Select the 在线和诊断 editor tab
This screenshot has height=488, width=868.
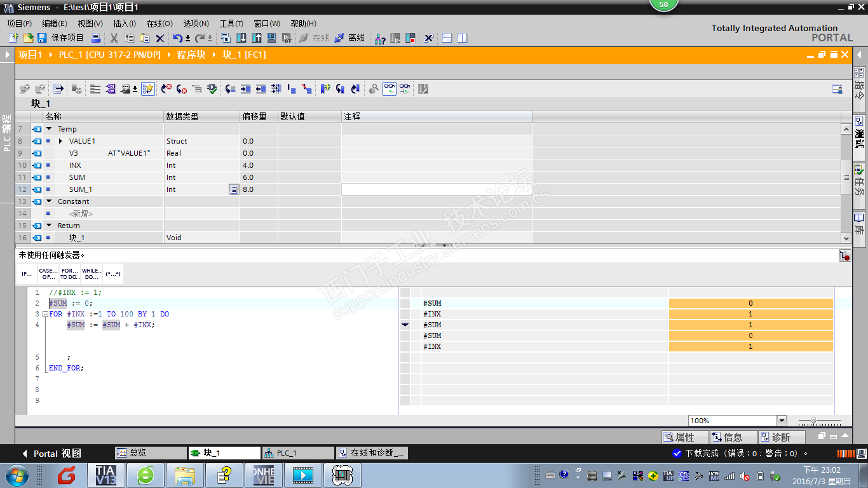click(x=372, y=453)
